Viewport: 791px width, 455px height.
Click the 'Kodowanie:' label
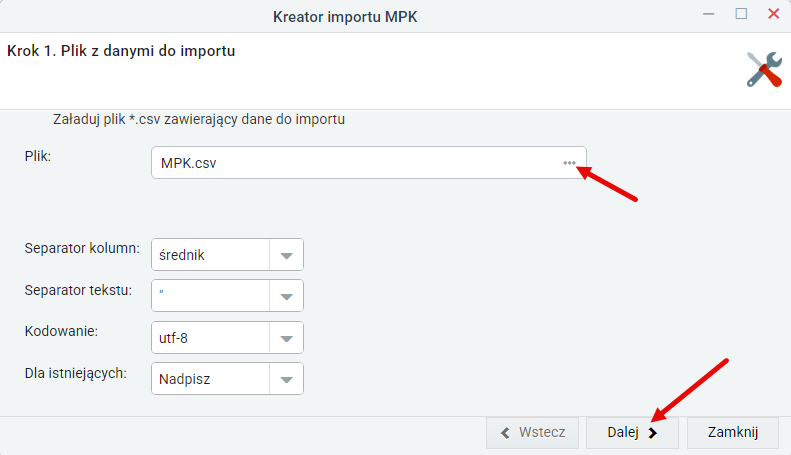[x=61, y=331]
